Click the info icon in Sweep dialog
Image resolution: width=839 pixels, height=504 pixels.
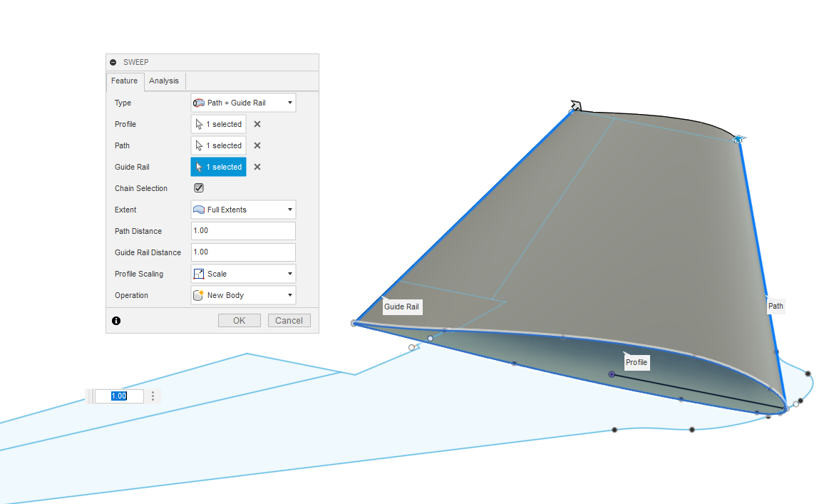tap(116, 321)
